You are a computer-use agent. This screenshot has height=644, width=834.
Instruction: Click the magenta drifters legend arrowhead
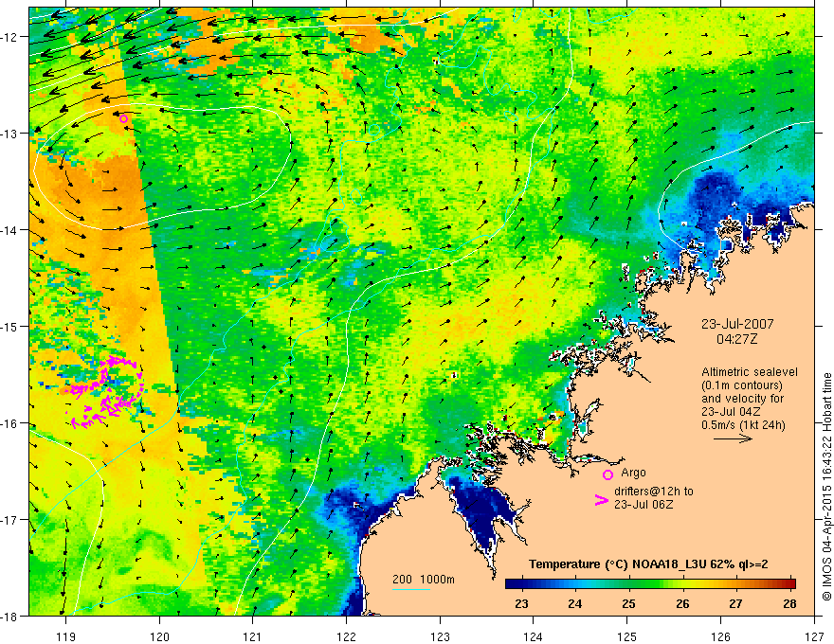pos(602,500)
